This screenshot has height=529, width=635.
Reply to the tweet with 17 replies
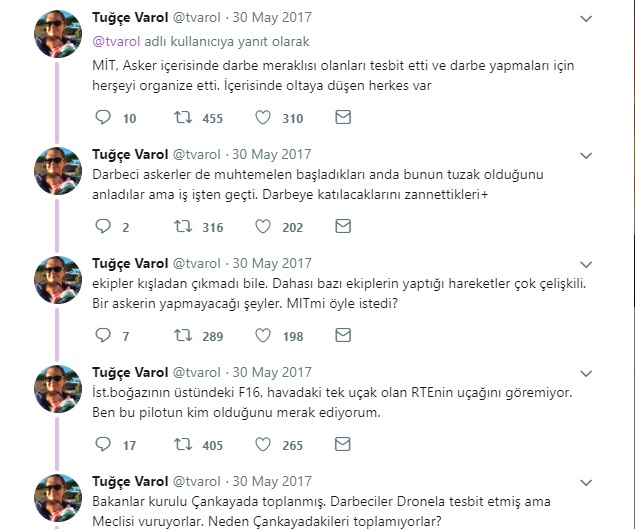tap(103, 444)
